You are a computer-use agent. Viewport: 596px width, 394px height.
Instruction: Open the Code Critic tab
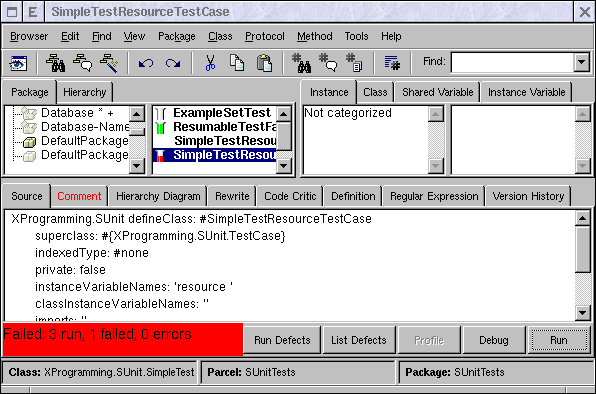(290, 196)
